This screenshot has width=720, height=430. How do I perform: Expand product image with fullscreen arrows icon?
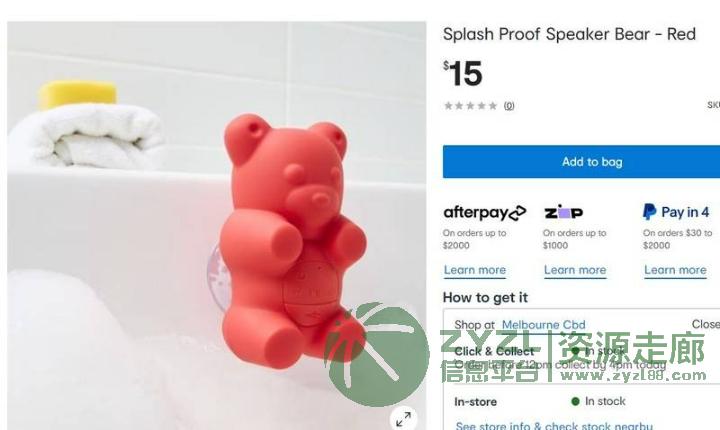tap(403, 419)
